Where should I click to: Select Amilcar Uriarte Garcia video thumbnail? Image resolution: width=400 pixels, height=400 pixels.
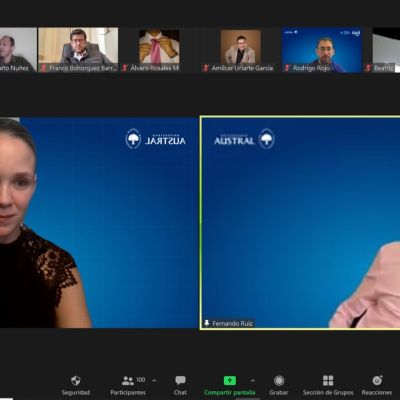pyautogui.click(x=241, y=50)
